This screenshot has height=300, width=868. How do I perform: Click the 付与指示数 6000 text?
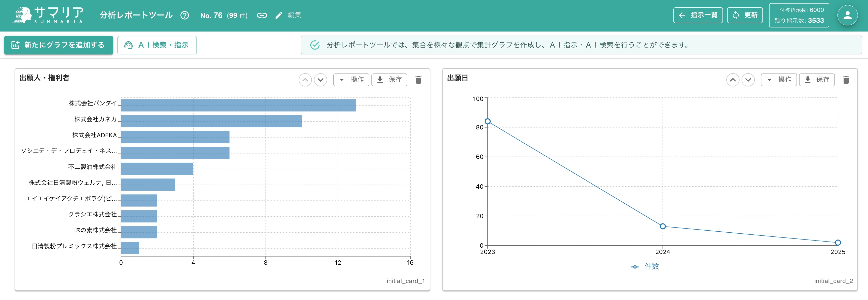[x=802, y=10]
